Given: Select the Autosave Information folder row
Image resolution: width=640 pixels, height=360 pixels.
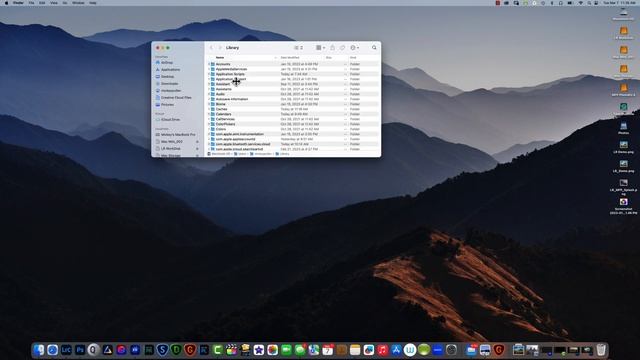Looking at the screenshot, I should point(293,99).
